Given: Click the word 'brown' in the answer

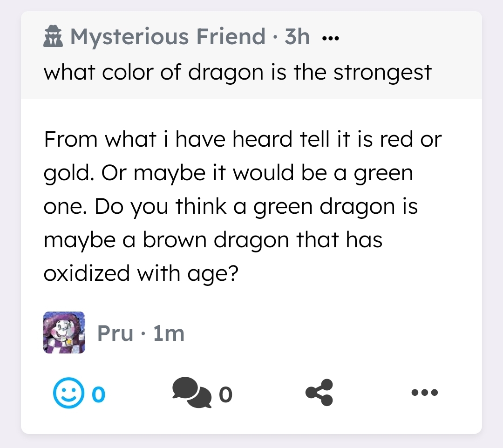Looking at the screenshot, I should [x=175, y=240].
